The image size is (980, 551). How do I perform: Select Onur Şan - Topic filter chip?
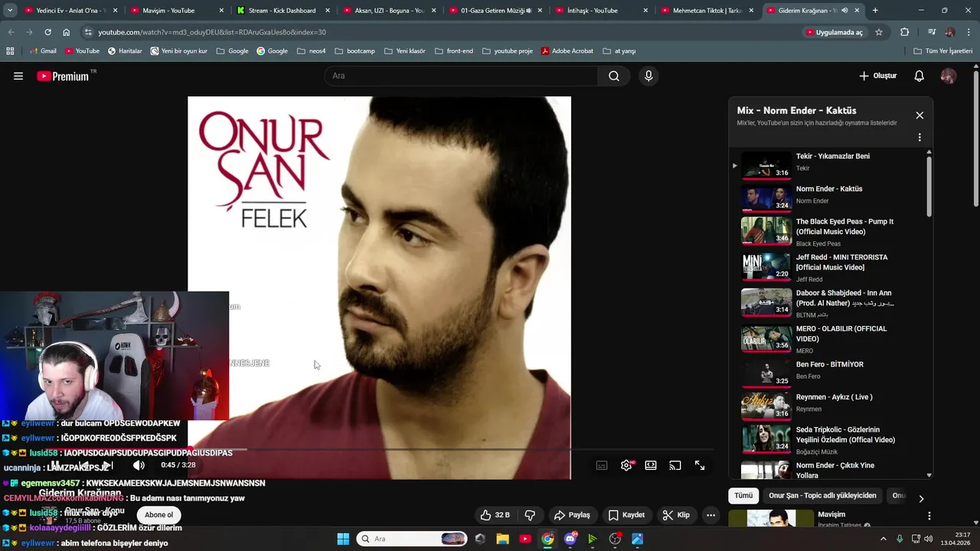coord(822,495)
